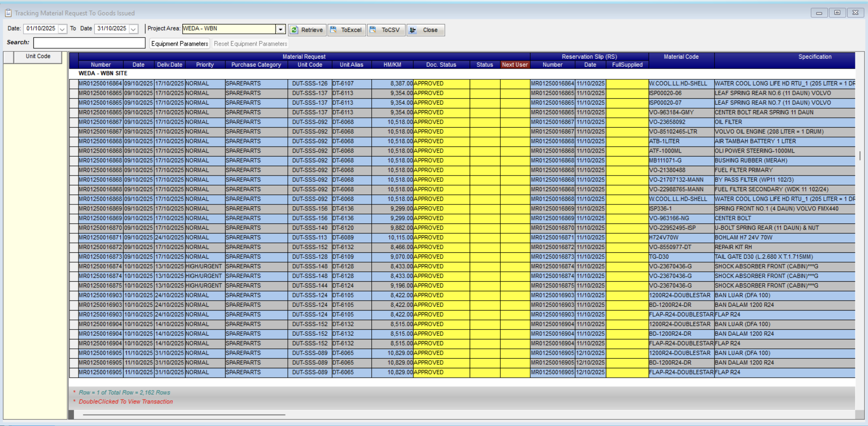Click the Priority column header
This screenshot has width=868, height=426.
tap(205, 65)
